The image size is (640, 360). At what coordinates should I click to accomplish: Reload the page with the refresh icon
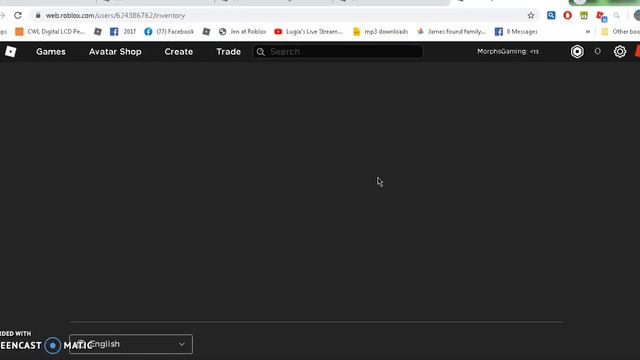18,16
